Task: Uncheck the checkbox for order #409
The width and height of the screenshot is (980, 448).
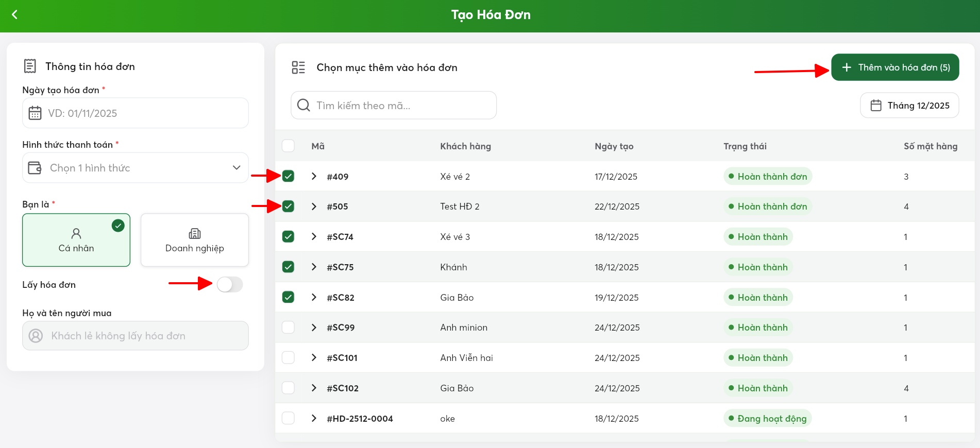Action: [x=289, y=176]
